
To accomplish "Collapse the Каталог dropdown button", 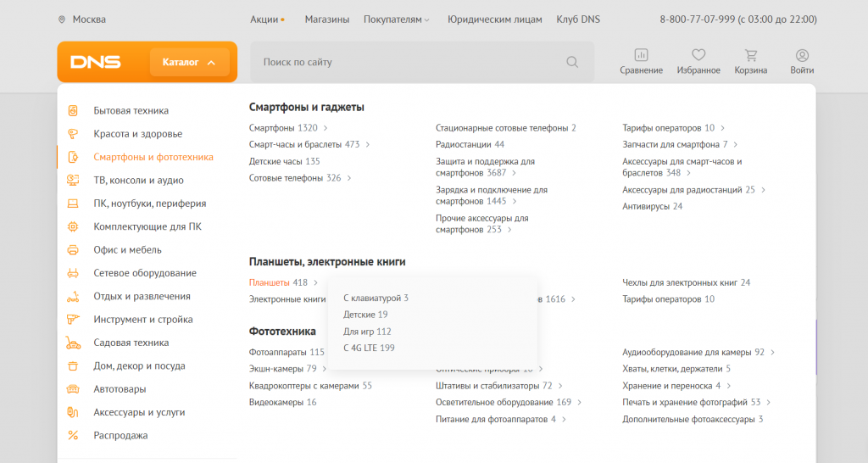I will 189,62.
